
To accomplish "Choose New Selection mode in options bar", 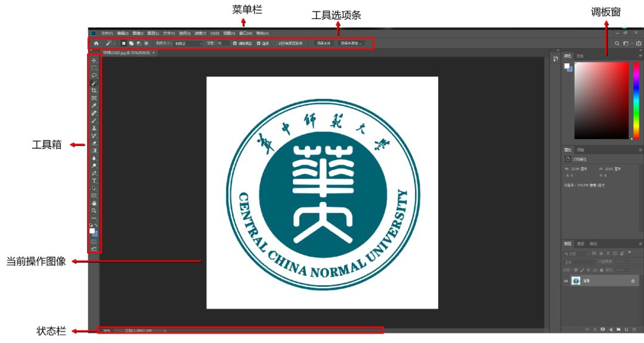I will (x=123, y=43).
